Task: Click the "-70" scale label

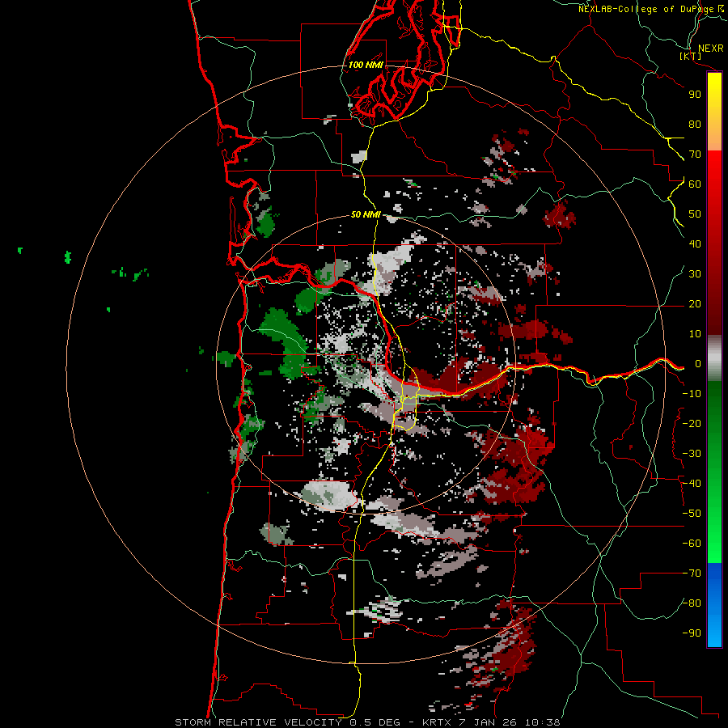Action: (x=692, y=574)
